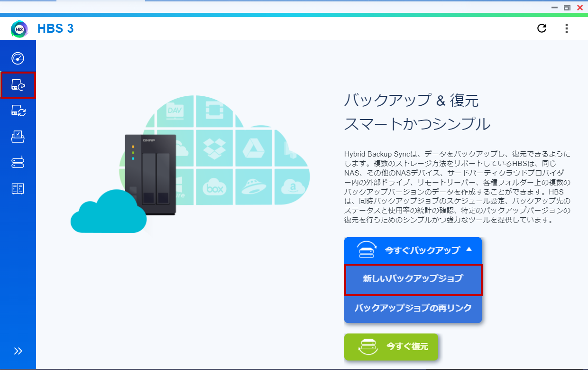Choose バックアップジョブの再リンク menu item

413,308
